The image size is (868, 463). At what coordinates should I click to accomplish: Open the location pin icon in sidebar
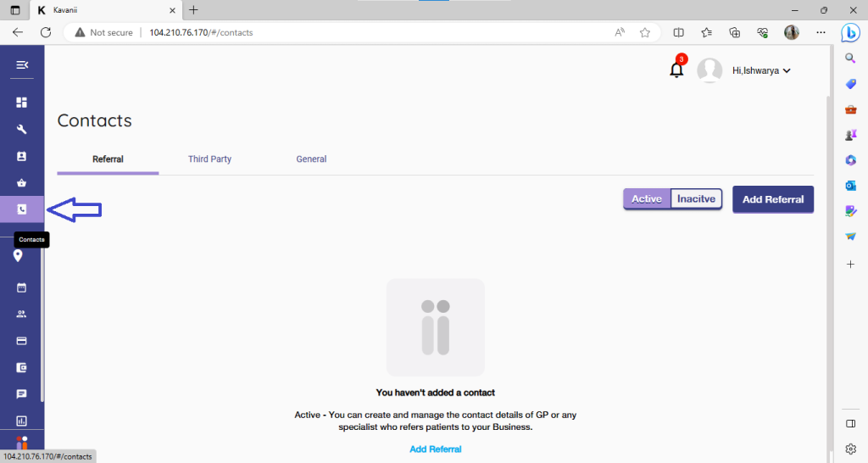click(x=18, y=256)
